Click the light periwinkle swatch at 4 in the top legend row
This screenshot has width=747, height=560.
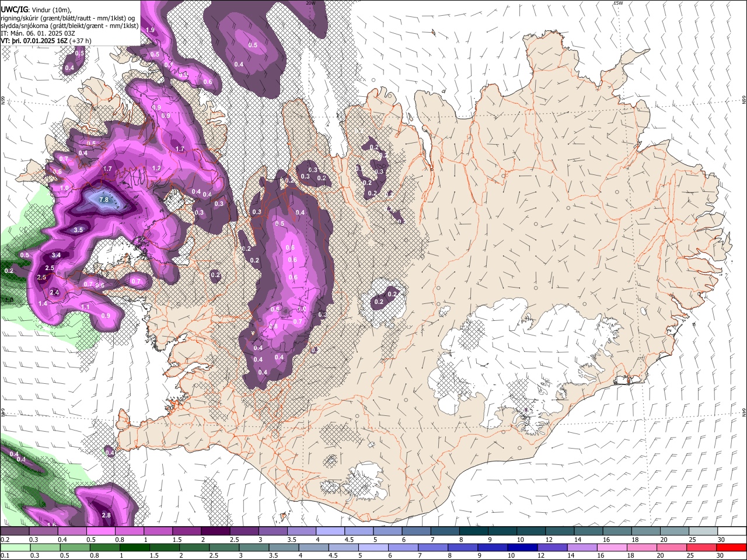[x=330, y=531]
